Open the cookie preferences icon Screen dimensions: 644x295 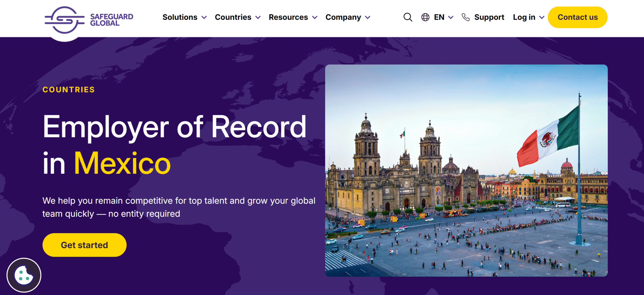[24, 275]
